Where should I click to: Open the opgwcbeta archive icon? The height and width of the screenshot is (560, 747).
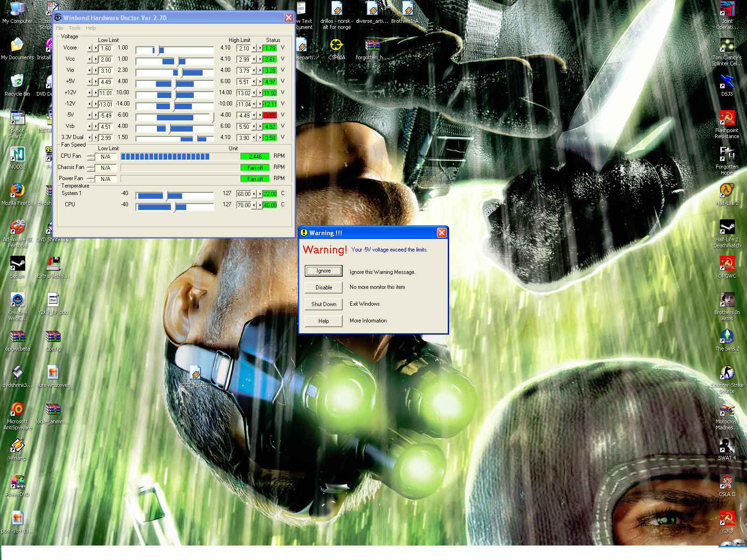[17, 340]
